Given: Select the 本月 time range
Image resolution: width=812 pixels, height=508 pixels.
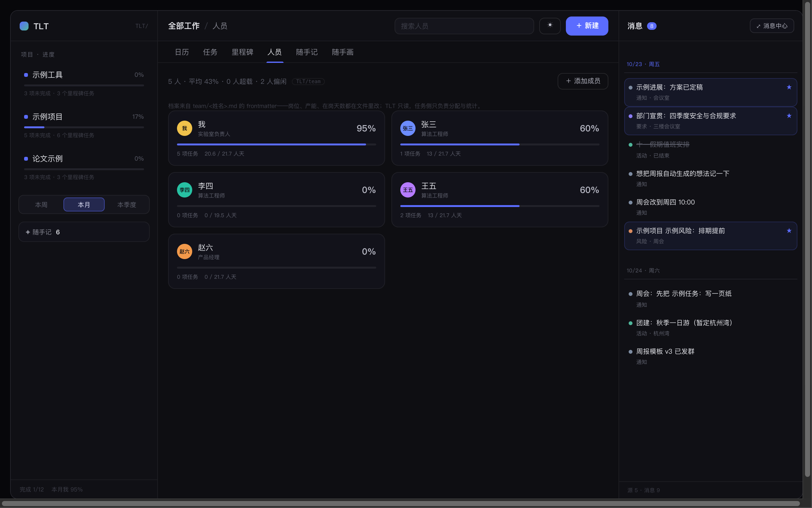Looking at the screenshot, I should [84, 204].
